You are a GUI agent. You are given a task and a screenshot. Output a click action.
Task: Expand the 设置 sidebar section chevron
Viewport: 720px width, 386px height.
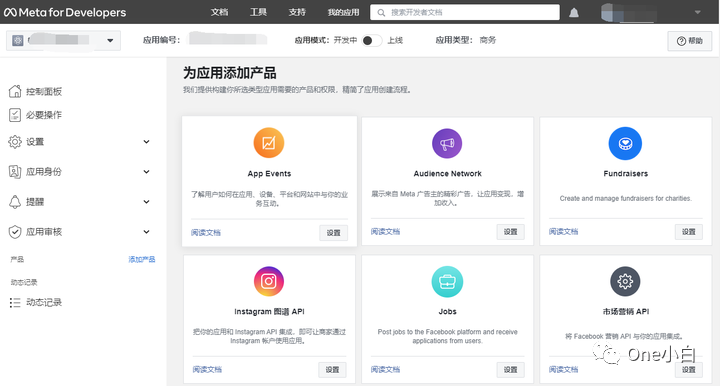tap(146, 142)
